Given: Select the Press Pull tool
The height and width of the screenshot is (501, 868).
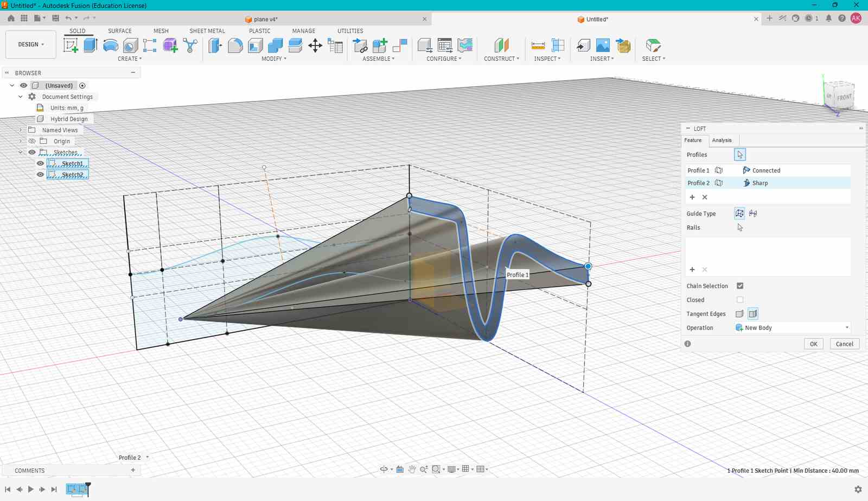Looking at the screenshot, I should click(215, 46).
